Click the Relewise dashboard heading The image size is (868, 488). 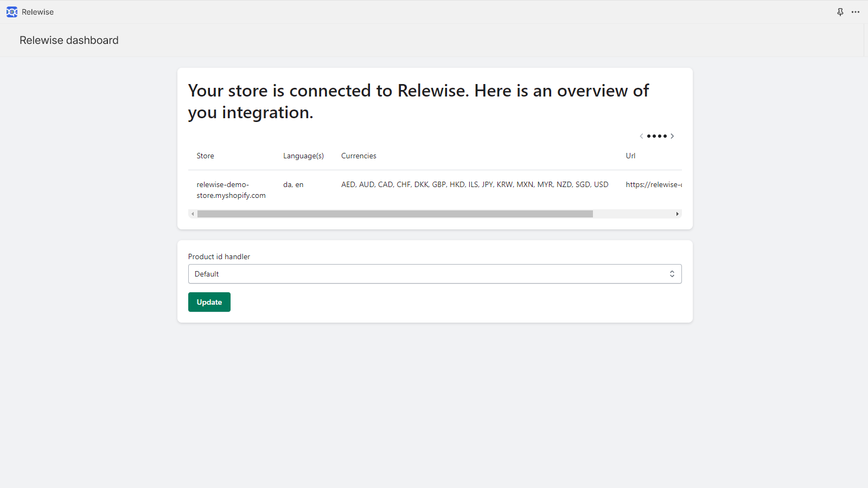point(68,40)
